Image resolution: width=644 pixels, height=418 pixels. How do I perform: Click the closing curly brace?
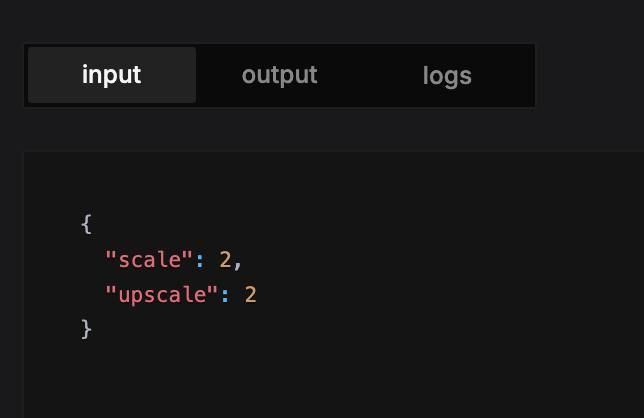[x=86, y=328]
